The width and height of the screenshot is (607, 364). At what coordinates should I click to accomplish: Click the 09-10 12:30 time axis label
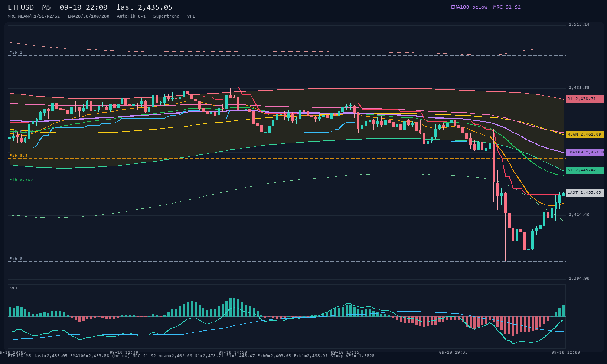[x=124, y=352]
